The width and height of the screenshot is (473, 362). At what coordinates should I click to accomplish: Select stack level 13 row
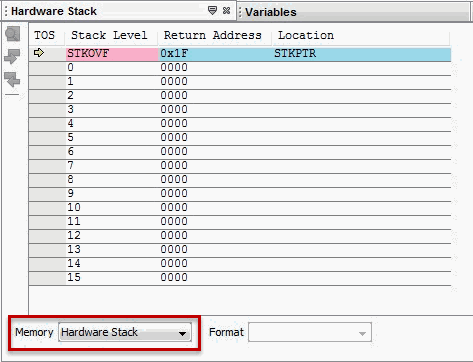[x=240, y=250]
